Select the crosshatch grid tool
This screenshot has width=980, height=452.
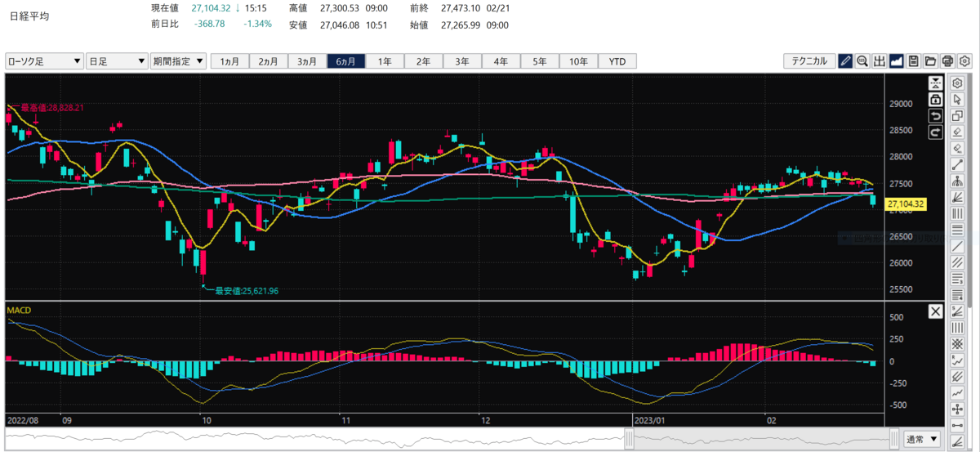(958, 344)
